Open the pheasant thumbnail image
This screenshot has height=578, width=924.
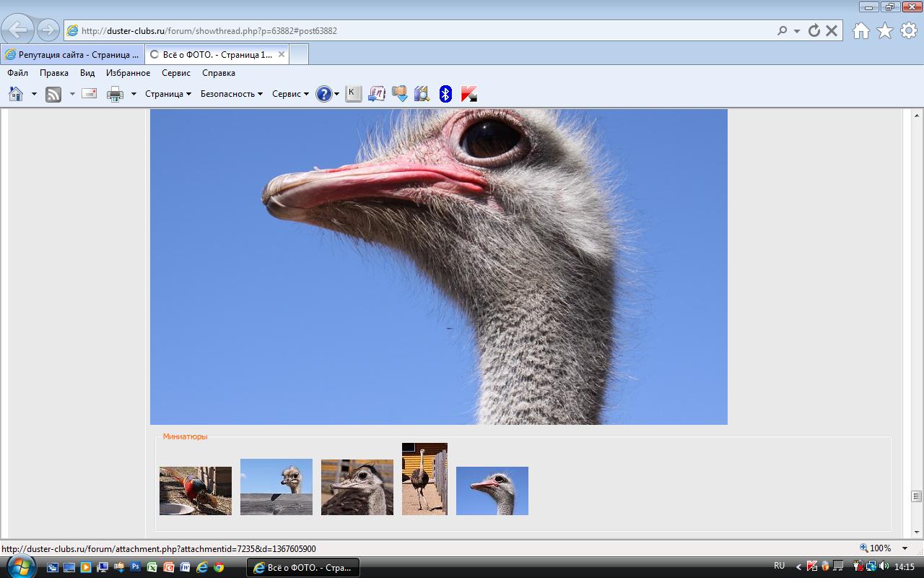196,491
